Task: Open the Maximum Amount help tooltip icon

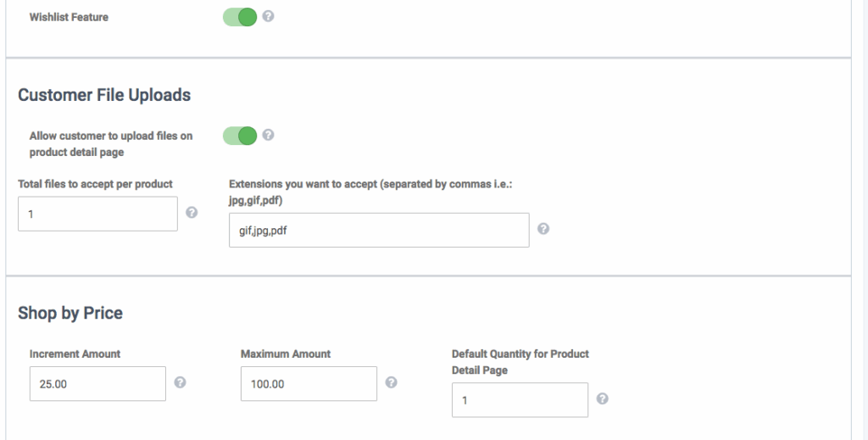Action: point(391,382)
